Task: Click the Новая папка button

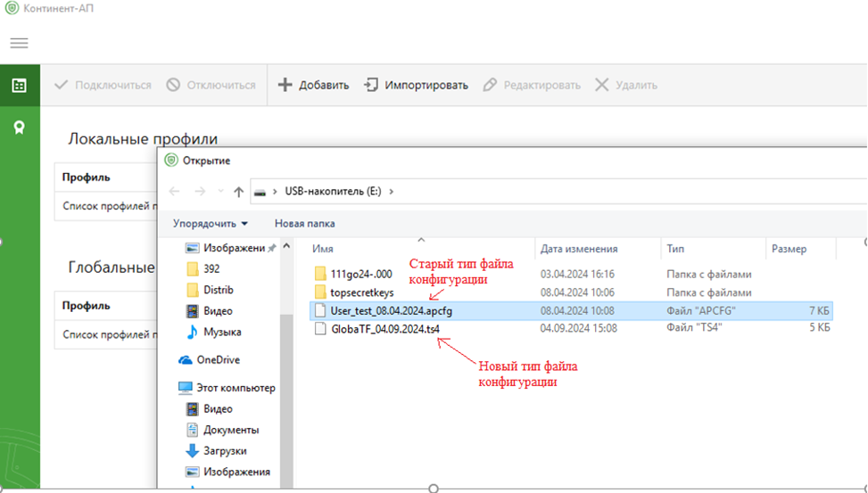Action: tap(304, 223)
